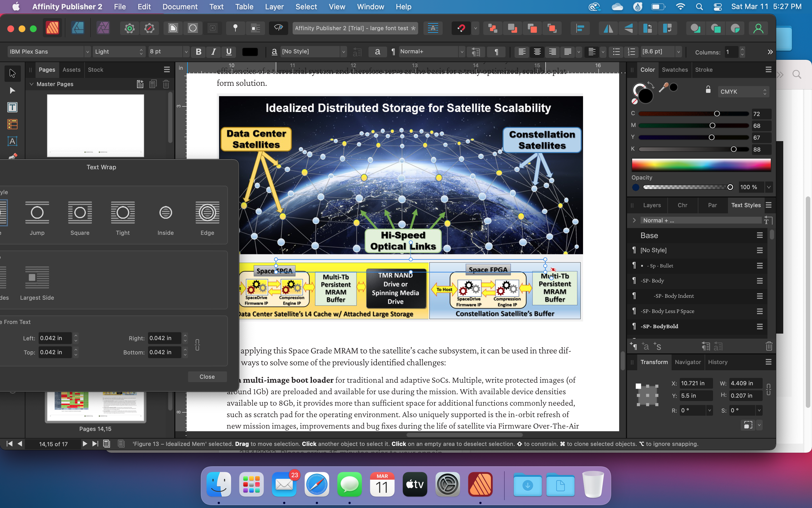The image size is (812, 508).
Task: Switch to the Assets tab
Action: point(71,69)
